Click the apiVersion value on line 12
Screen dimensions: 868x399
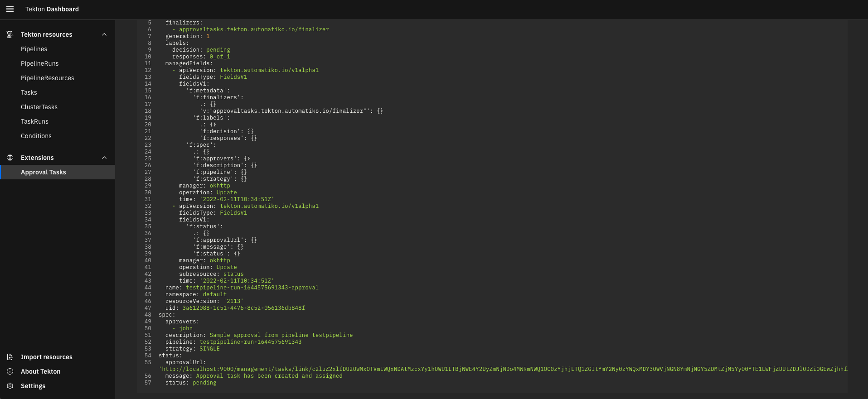269,70
